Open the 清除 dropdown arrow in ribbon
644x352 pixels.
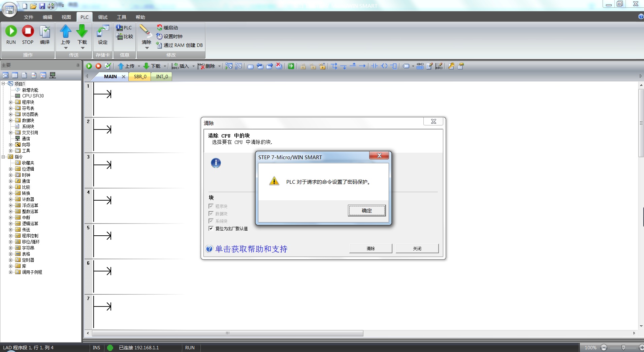click(147, 48)
